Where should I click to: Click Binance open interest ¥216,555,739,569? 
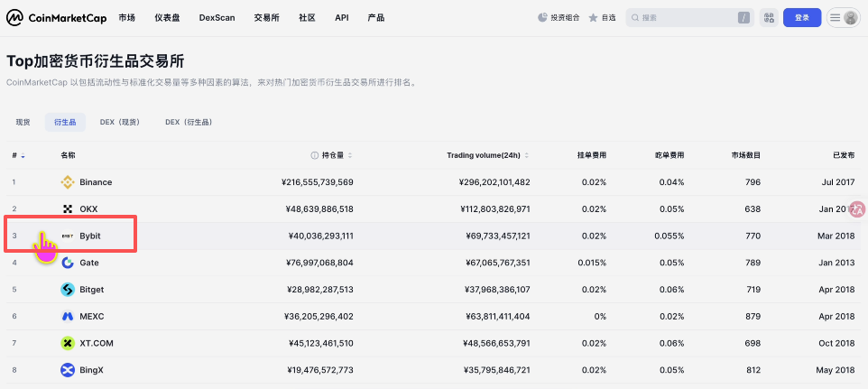coord(318,182)
